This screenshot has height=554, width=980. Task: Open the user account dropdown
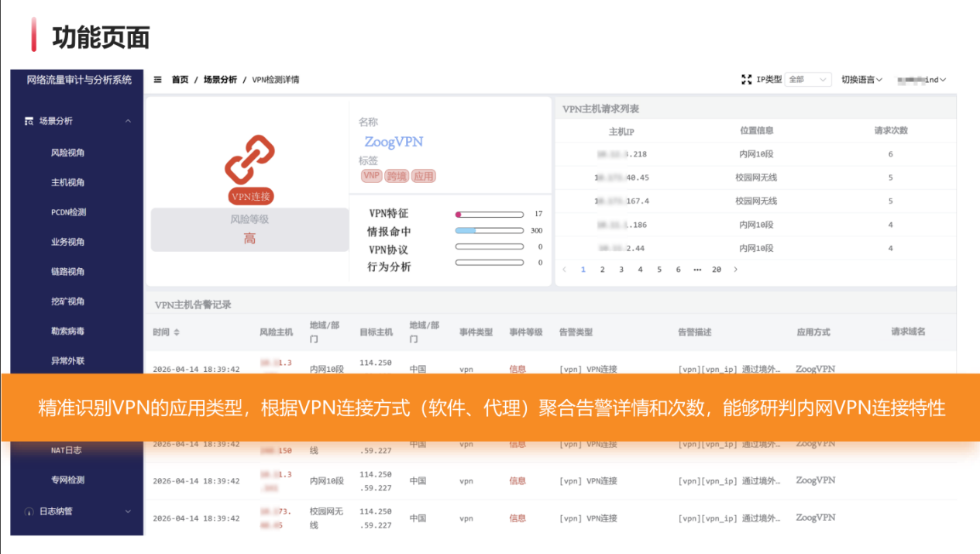(922, 80)
